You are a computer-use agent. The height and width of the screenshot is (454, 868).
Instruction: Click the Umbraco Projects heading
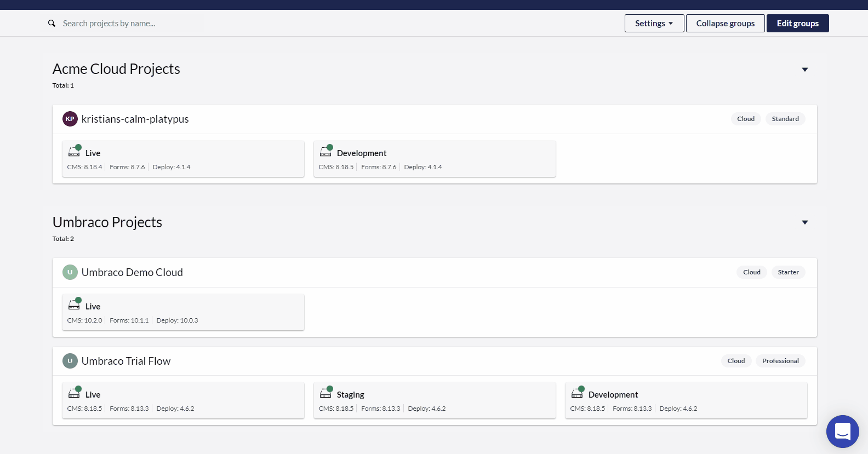pos(107,222)
